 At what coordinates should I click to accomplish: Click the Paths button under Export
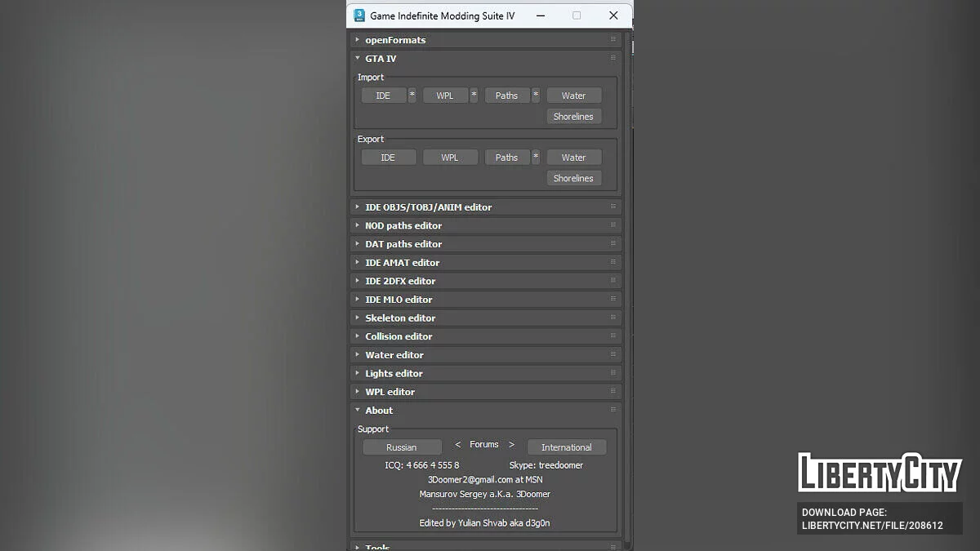pyautogui.click(x=507, y=158)
